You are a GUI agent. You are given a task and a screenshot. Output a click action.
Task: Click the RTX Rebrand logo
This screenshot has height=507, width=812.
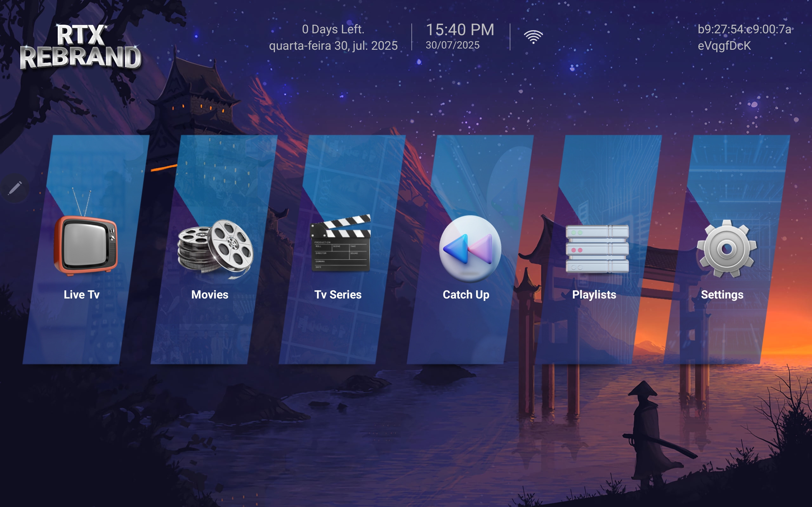pos(81,46)
